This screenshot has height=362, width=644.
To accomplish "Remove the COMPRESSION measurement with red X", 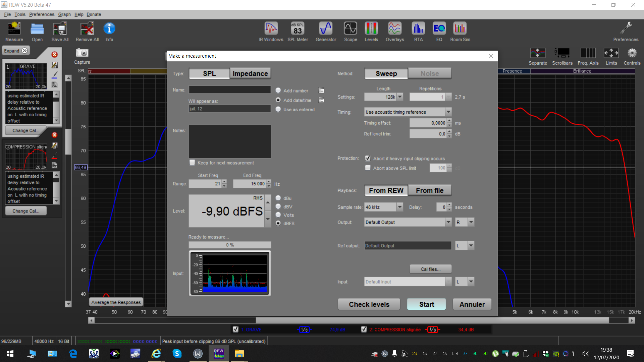I will coord(54,135).
